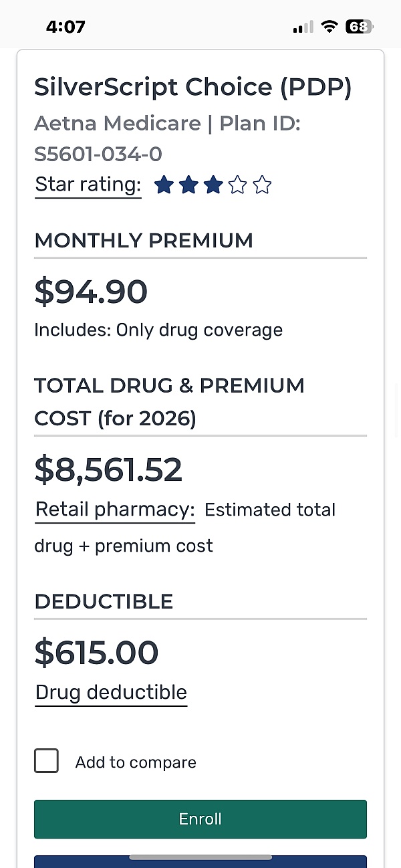Tap the Add to compare label text
The width and height of the screenshot is (401, 868).
click(136, 762)
